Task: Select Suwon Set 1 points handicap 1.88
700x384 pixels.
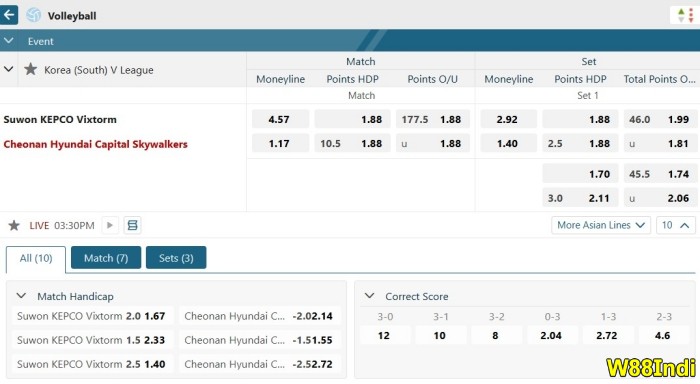Action: click(x=580, y=119)
